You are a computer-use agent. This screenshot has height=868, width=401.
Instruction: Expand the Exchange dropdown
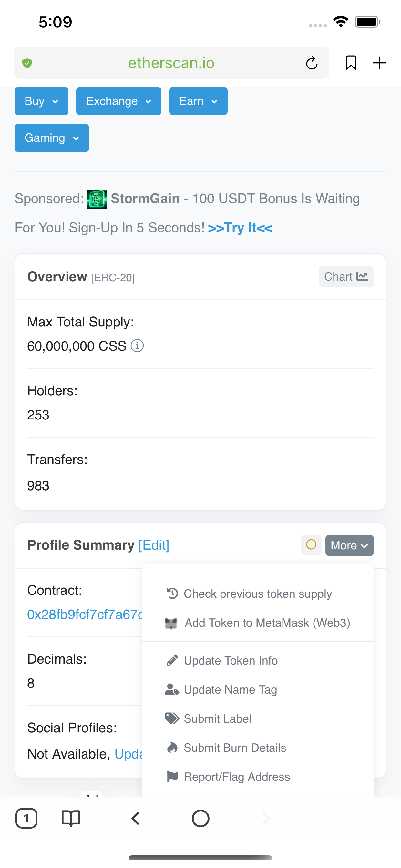118,101
